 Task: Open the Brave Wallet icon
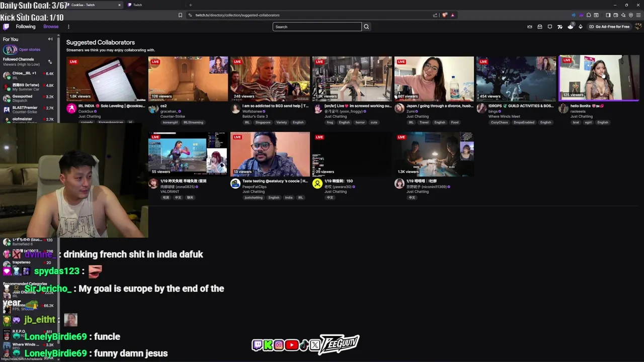[615, 15]
